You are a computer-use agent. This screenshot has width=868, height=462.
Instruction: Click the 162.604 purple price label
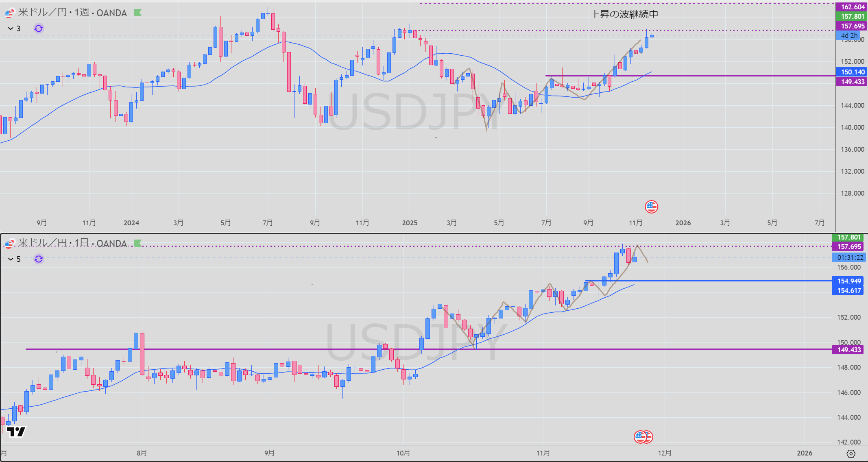click(852, 7)
